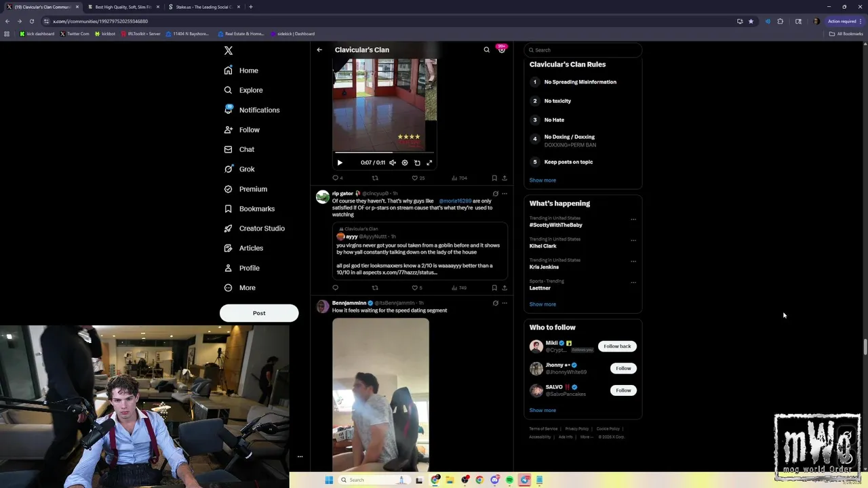Expand video to fullscreen
The width and height of the screenshot is (868, 488).
[x=429, y=163]
